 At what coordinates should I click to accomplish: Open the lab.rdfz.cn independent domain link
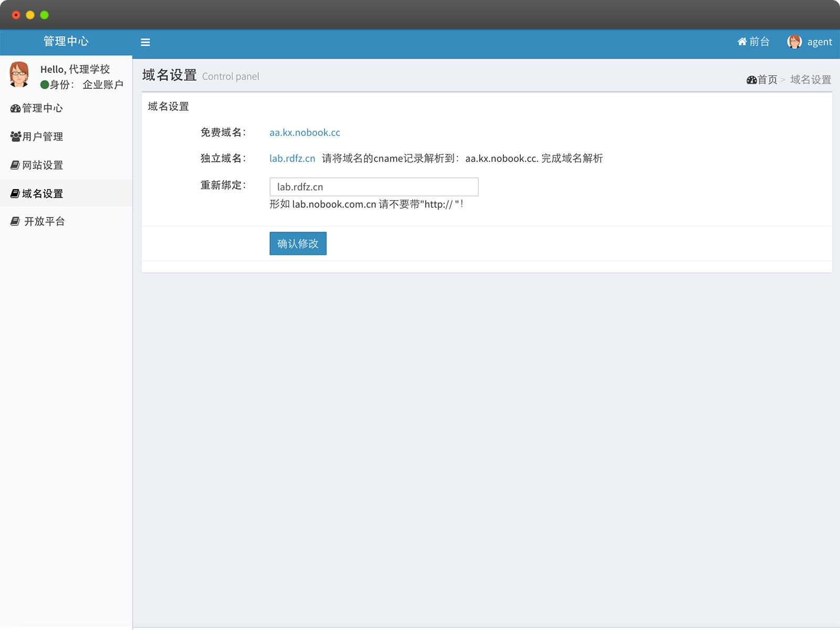pyautogui.click(x=292, y=159)
